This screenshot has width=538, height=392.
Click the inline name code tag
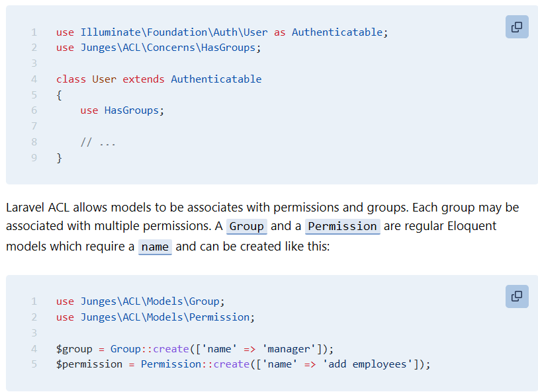(155, 247)
